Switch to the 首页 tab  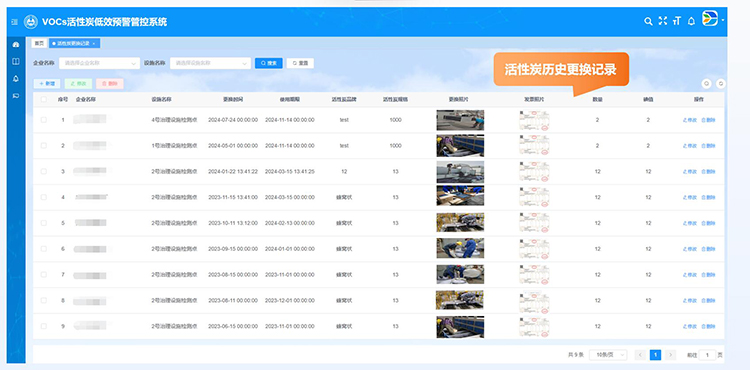tap(39, 44)
